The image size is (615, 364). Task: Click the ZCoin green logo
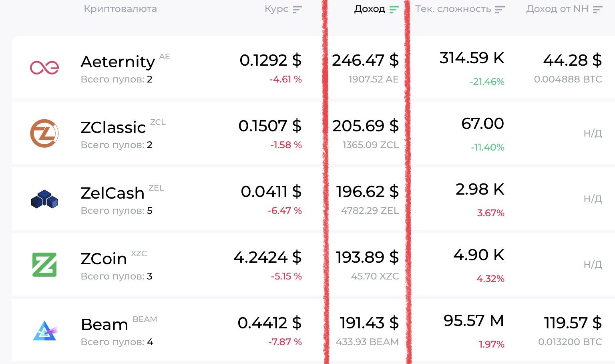click(x=44, y=265)
